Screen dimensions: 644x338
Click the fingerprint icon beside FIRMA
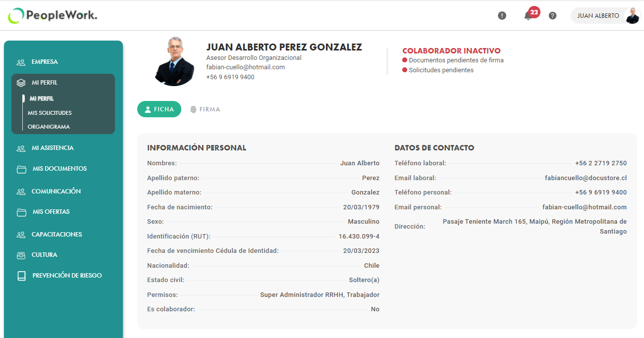point(193,109)
